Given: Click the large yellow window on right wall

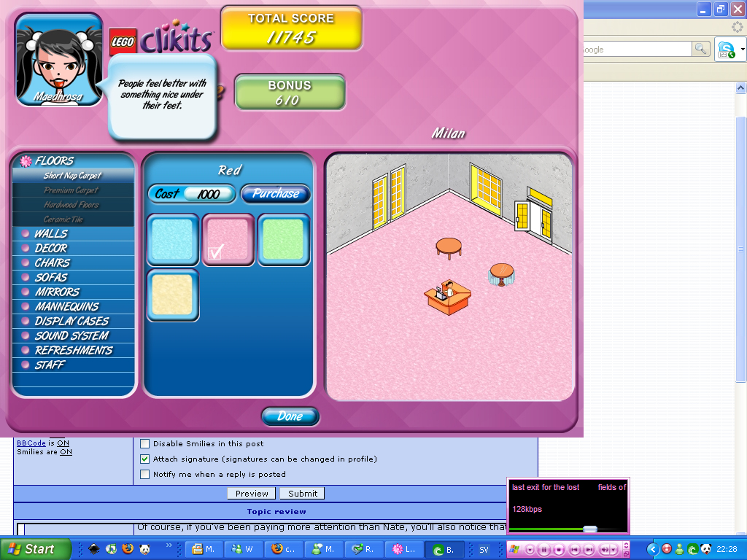Looking at the screenshot, I should [486, 190].
